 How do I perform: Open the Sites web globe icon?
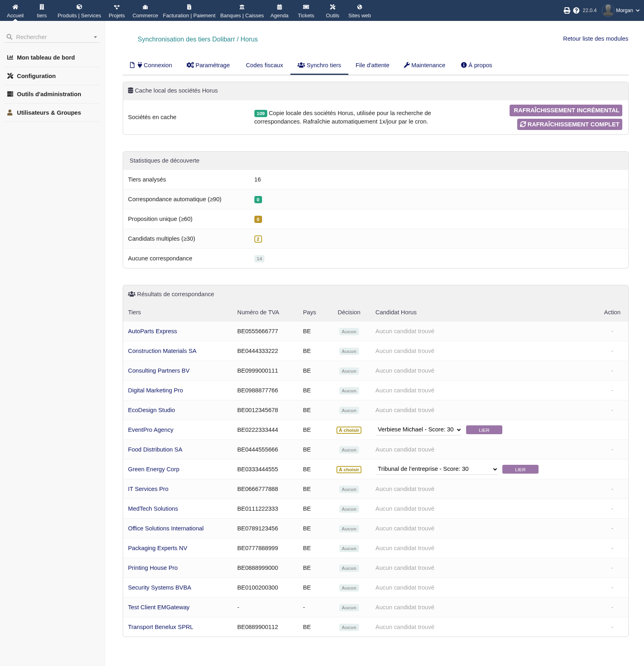(x=359, y=7)
